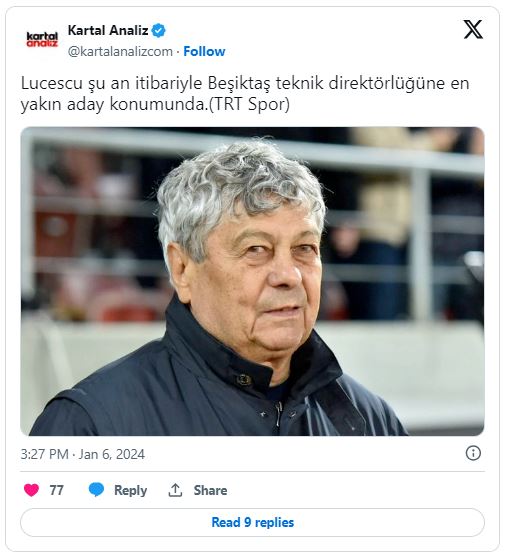
Task: Click the tweet text about Lucescu
Action: [x=245, y=94]
